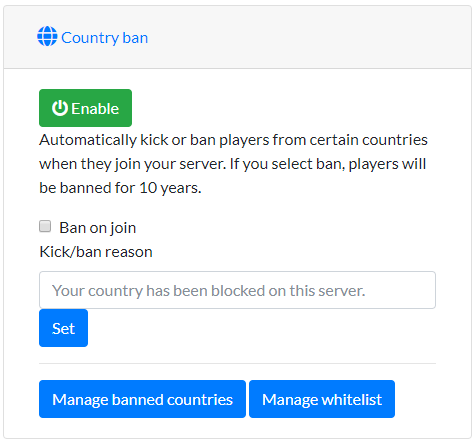Tick the Ban on join checkbox

45,226
